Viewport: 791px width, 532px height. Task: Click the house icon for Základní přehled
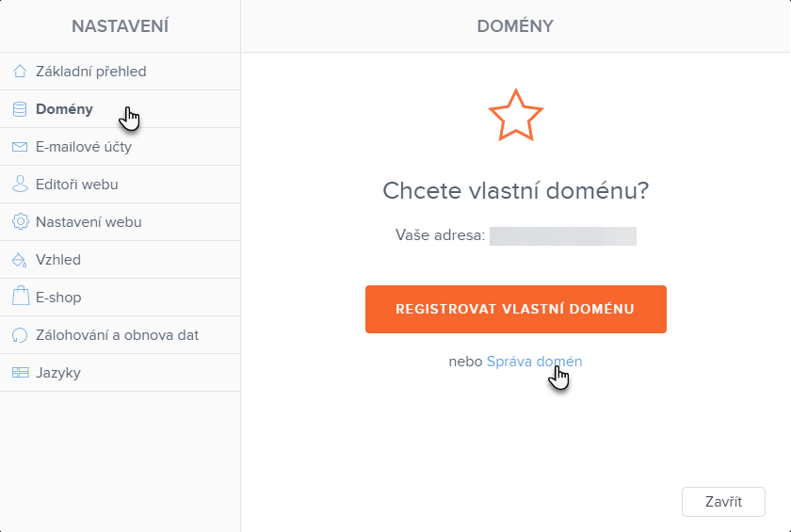(20, 72)
